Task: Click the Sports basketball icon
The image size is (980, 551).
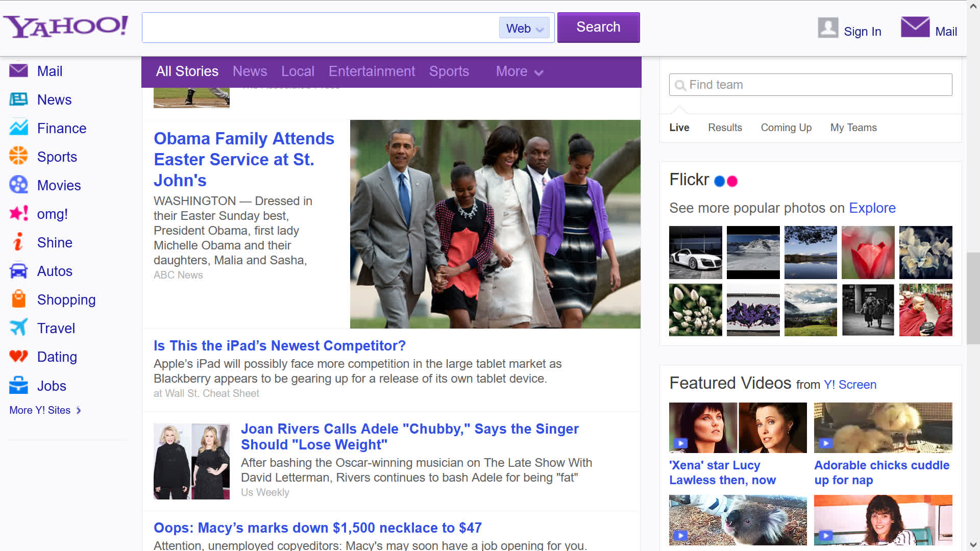Action: click(x=19, y=157)
